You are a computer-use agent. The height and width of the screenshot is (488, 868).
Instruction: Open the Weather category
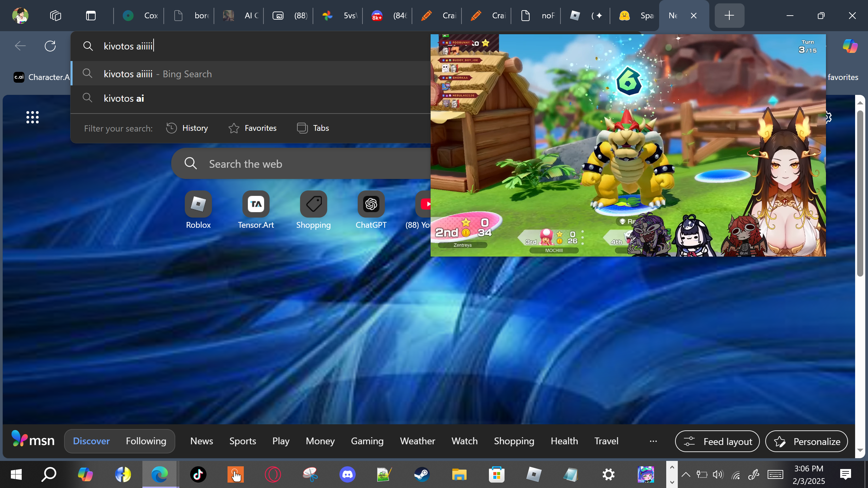417,441
